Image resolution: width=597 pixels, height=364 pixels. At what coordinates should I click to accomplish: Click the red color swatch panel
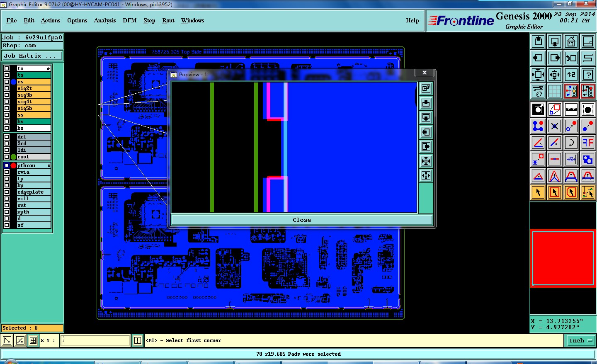pyautogui.click(x=563, y=259)
